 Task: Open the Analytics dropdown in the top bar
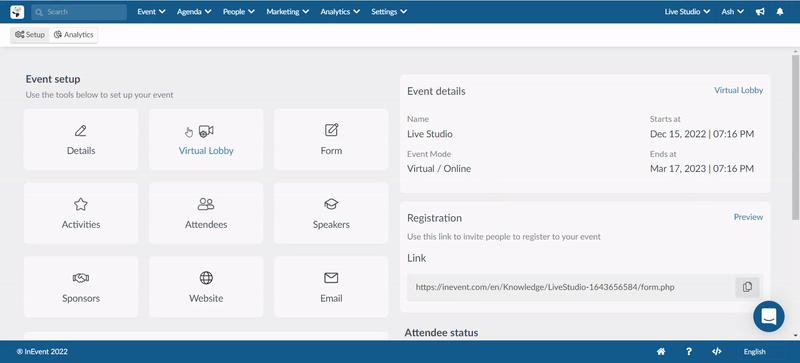(340, 12)
